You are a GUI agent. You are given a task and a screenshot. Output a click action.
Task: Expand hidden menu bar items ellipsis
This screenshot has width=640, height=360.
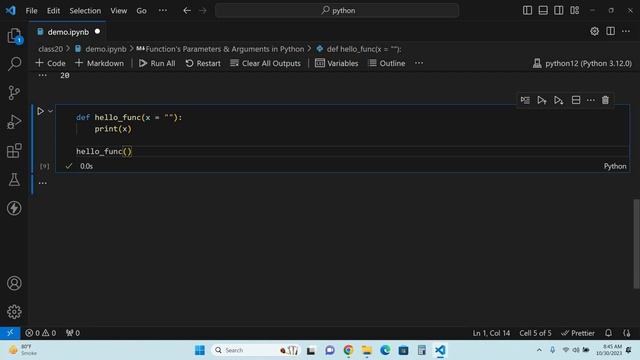point(163,11)
